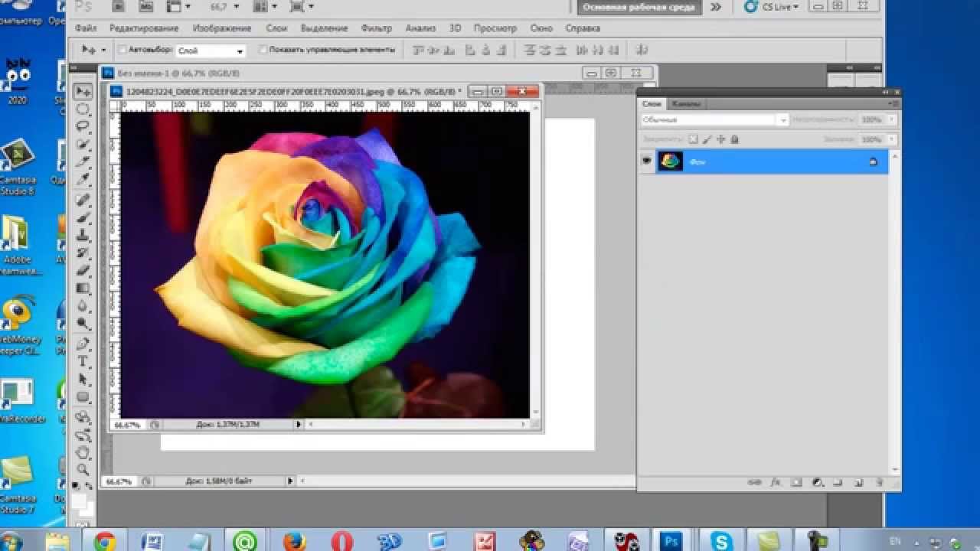
Task: Click the layer Opacity 100% field
Action: coord(871,120)
